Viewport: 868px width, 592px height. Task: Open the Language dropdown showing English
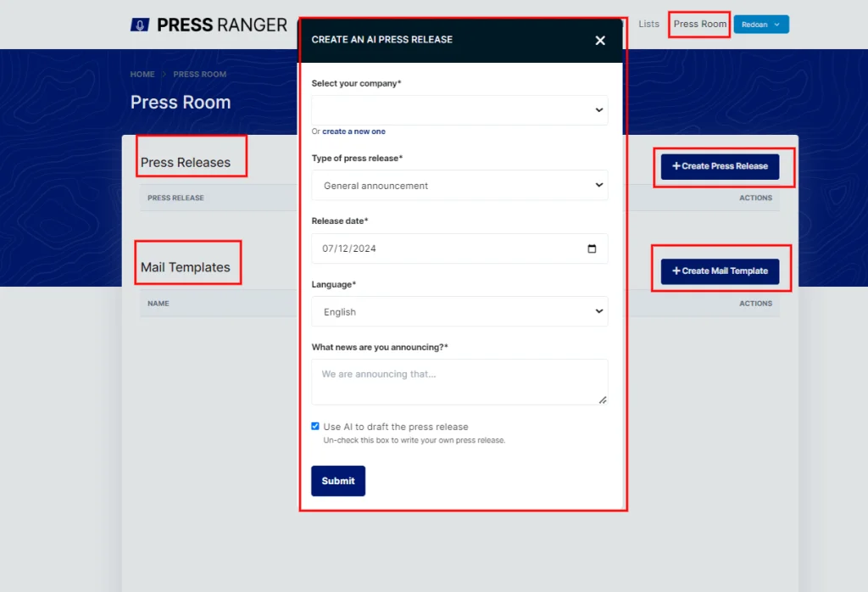click(x=459, y=312)
